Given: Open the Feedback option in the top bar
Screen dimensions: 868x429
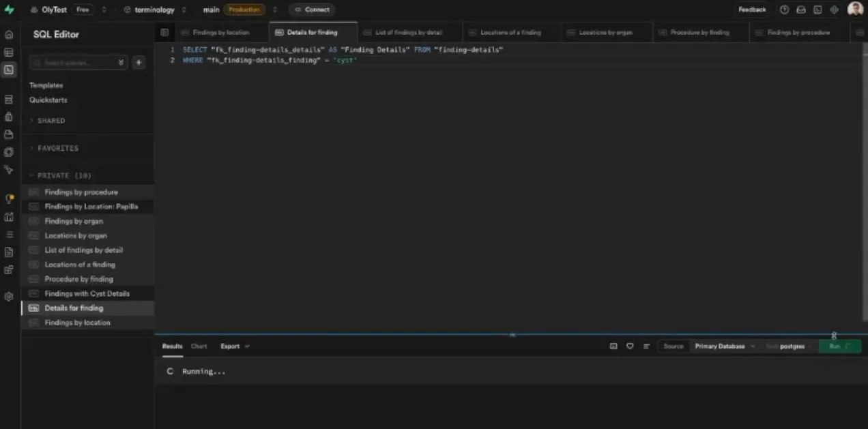Looking at the screenshot, I should tap(751, 10).
